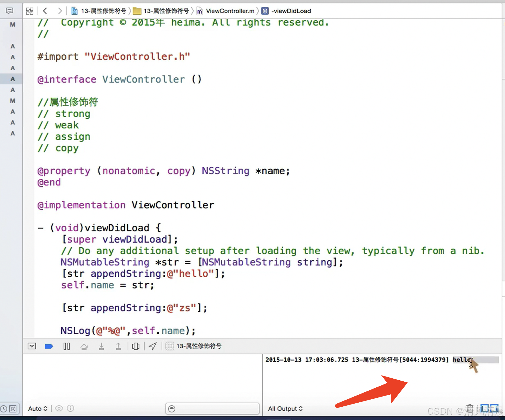Hide the debug area toggle
This screenshot has height=420, width=505.
pyautogui.click(x=32, y=346)
